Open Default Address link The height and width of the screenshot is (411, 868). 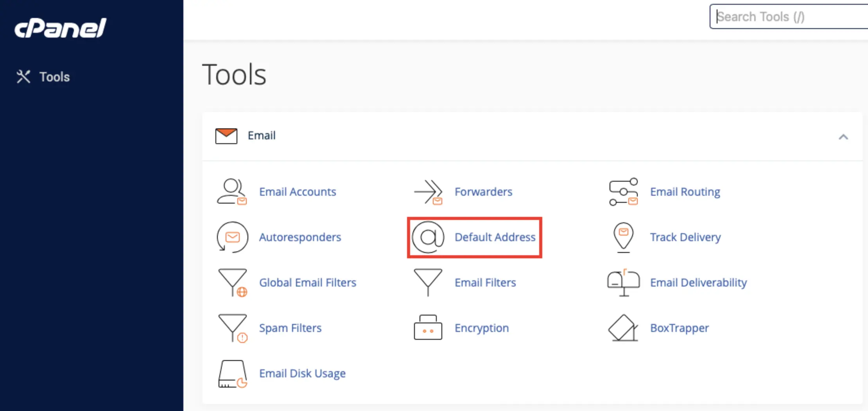click(x=495, y=237)
